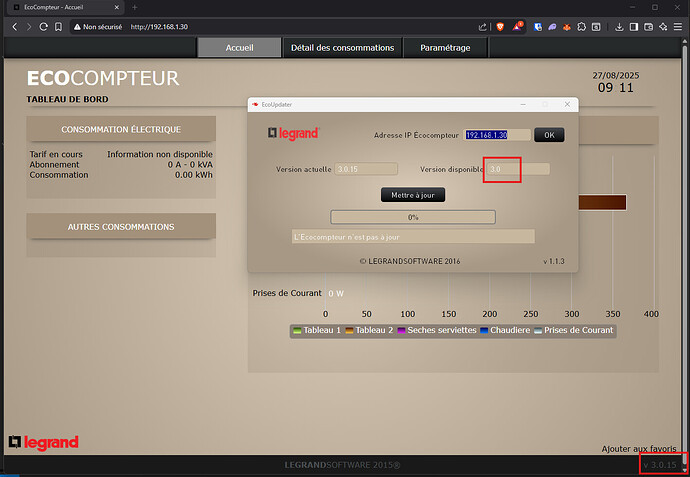Switch to 'Détail des consommations' tab

342,47
